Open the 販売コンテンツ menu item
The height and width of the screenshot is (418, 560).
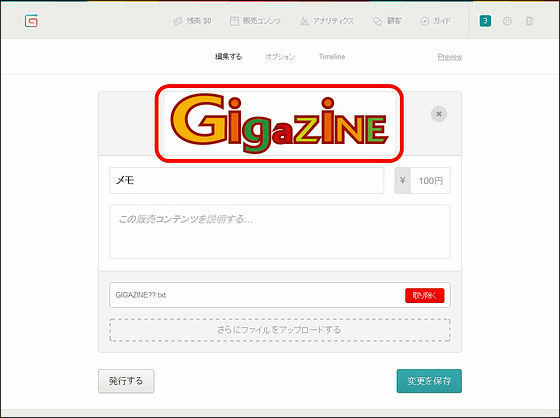tap(255, 21)
